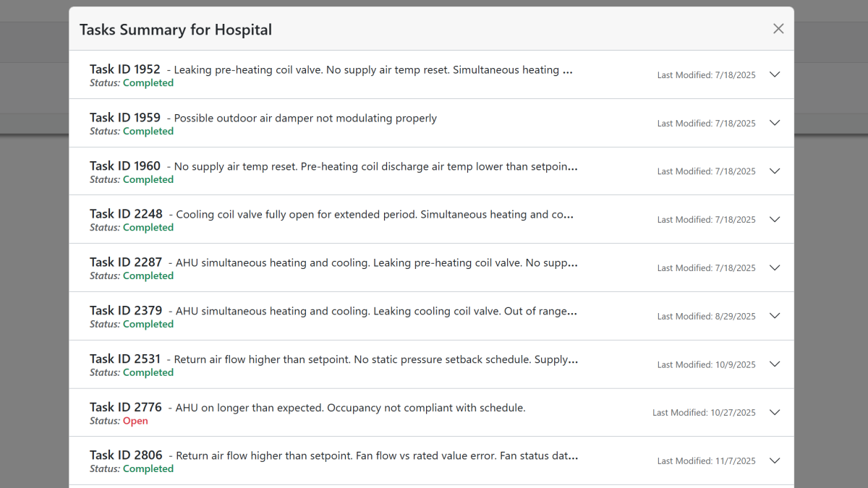Viewport: 868px width, 488px height.
Task: Close the Tasks Summary for Hospital dialog
Action: point(778,29)
